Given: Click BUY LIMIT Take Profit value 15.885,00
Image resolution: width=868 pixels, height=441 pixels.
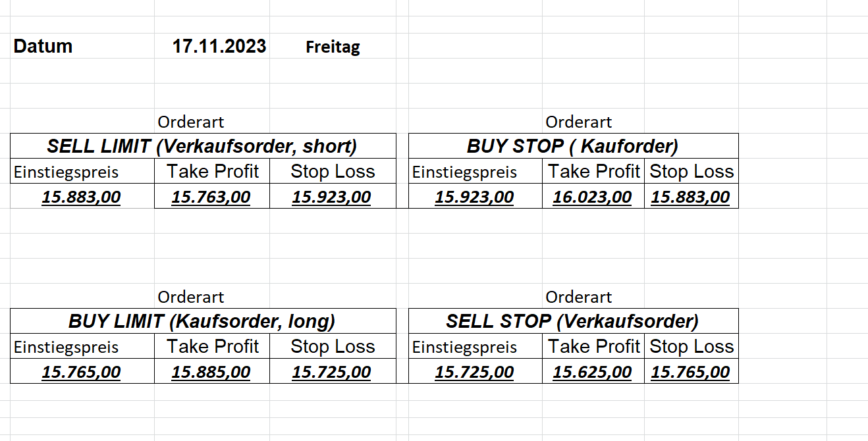Looking at the screenshot, I should pyautogui.click(x=211, y=372).
